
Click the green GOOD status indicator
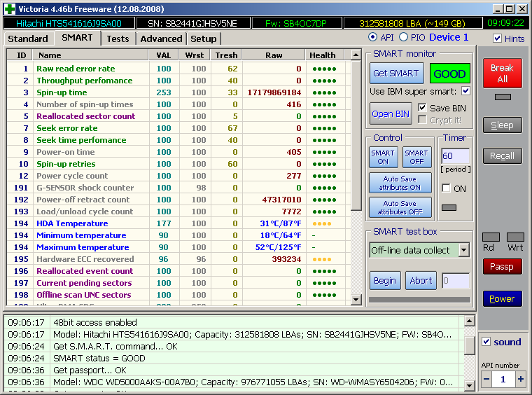(449, 74)
